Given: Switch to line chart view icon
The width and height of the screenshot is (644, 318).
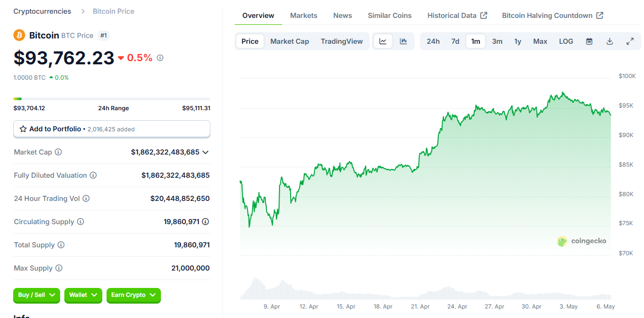Looking at the screenshot, I should 383,41.
